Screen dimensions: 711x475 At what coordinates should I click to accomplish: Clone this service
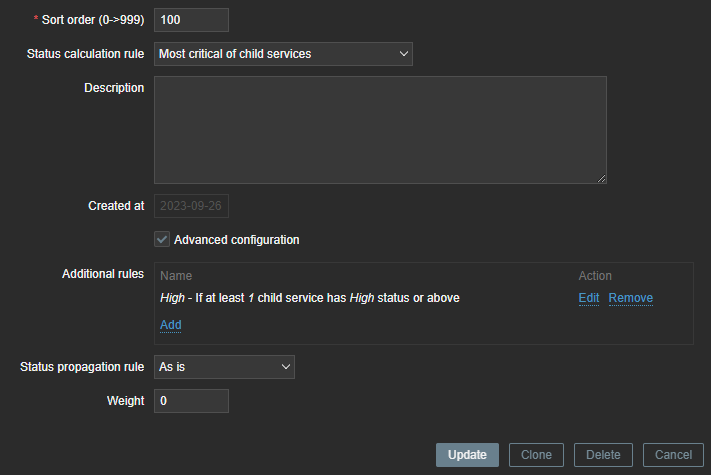tap(536, 455)
